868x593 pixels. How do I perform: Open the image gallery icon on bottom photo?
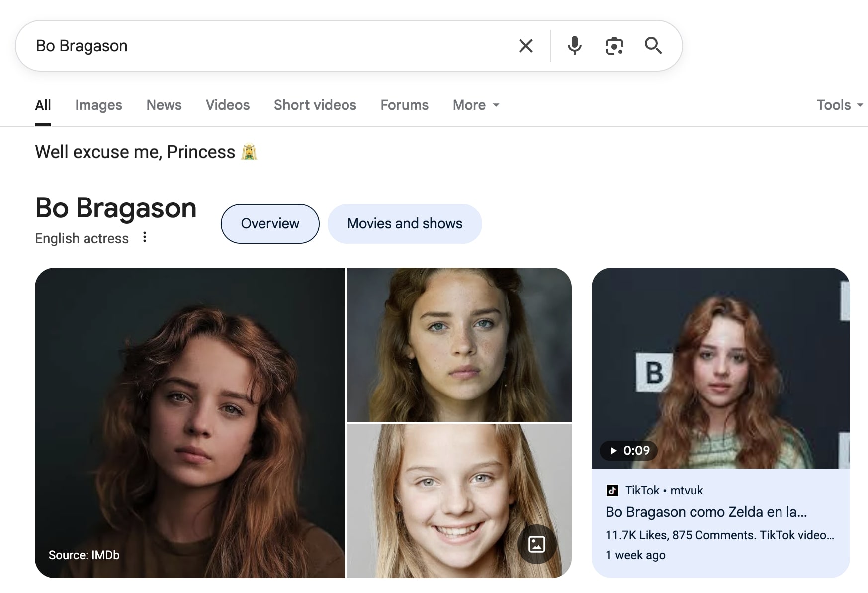pyautogui.click(x=536, y=544)
